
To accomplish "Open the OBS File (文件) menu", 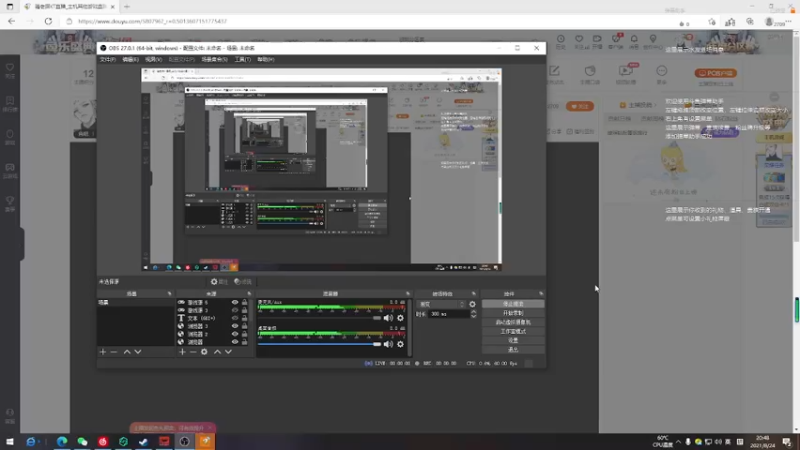I will 108,60.
